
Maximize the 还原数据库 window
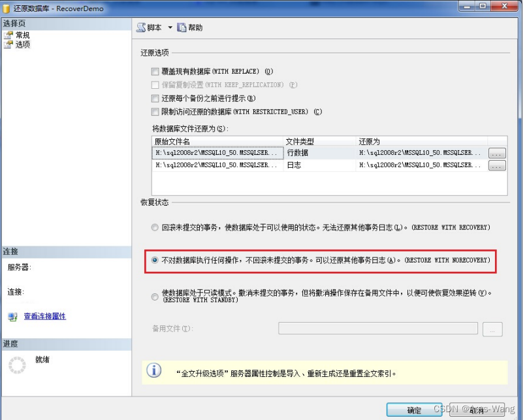483,7
